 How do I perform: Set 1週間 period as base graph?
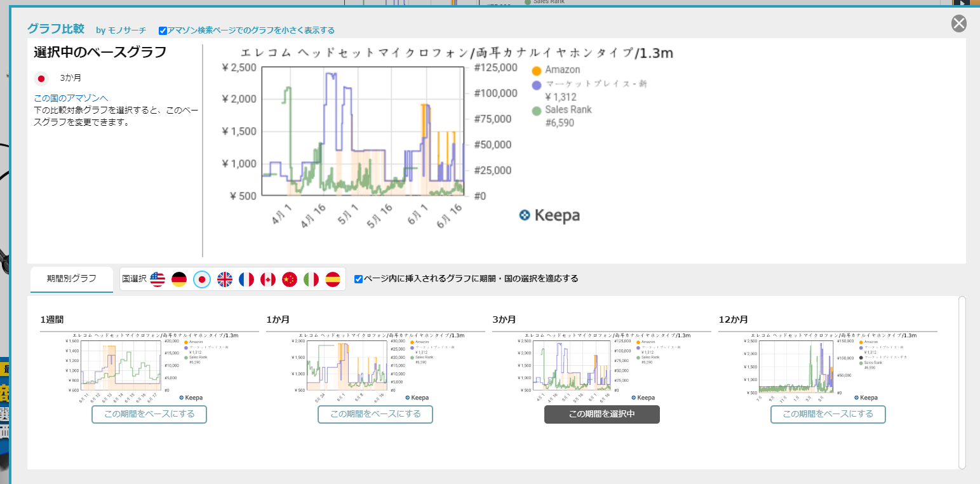click(149, 414)
